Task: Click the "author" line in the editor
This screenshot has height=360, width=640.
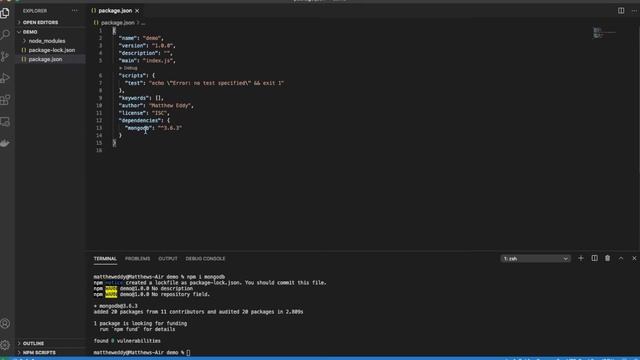Action: pyautogui.click(x=156, y=105)
